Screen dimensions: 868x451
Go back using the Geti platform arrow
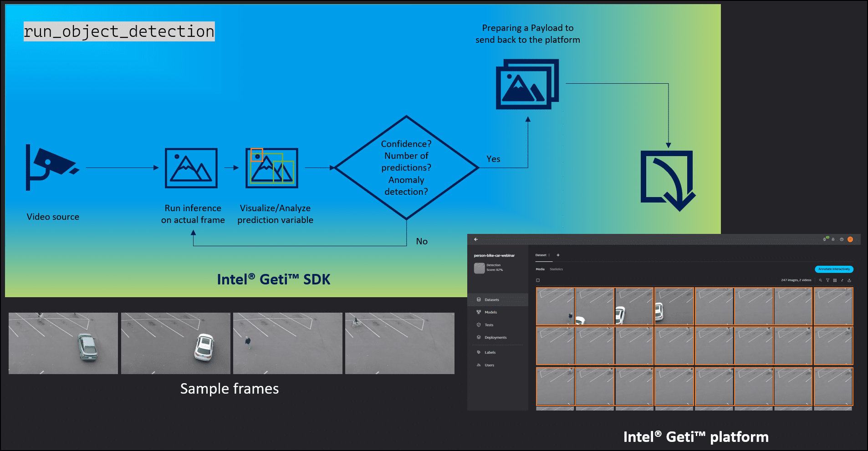(476, 239)
